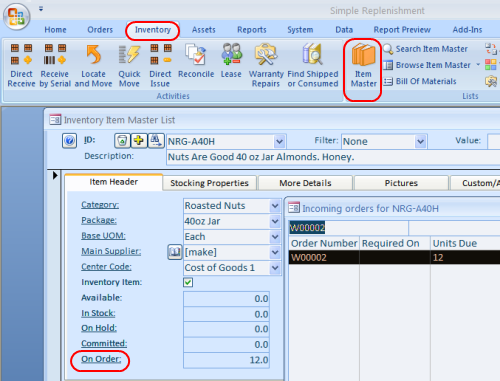The image size is (500, 381).
Task: Select the Pictures tab
Action: click(x=401, y=183)
